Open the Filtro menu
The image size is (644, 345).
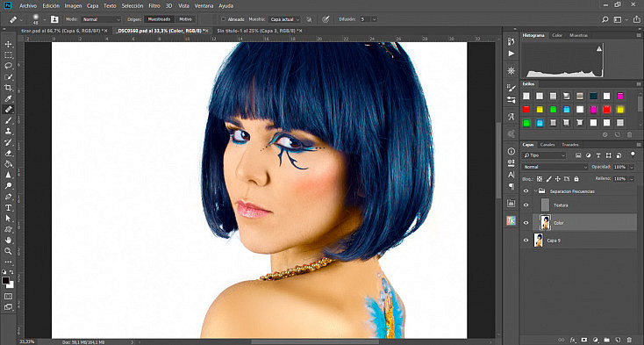[154, 6]
